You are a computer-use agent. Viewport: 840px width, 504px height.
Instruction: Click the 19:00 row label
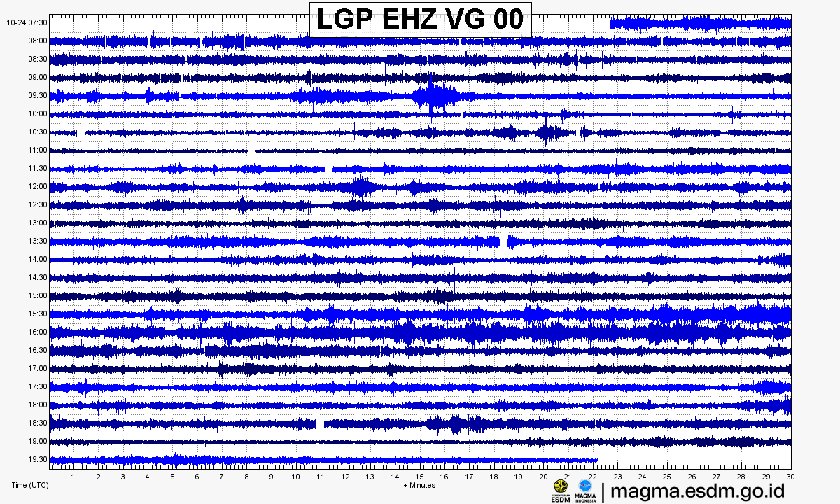[x=38, y=441]
